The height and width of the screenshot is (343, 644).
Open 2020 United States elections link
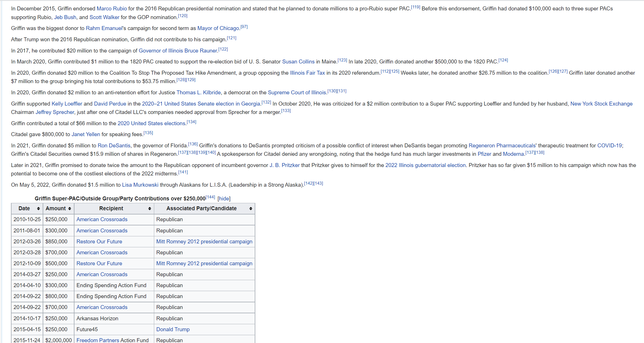151,124
